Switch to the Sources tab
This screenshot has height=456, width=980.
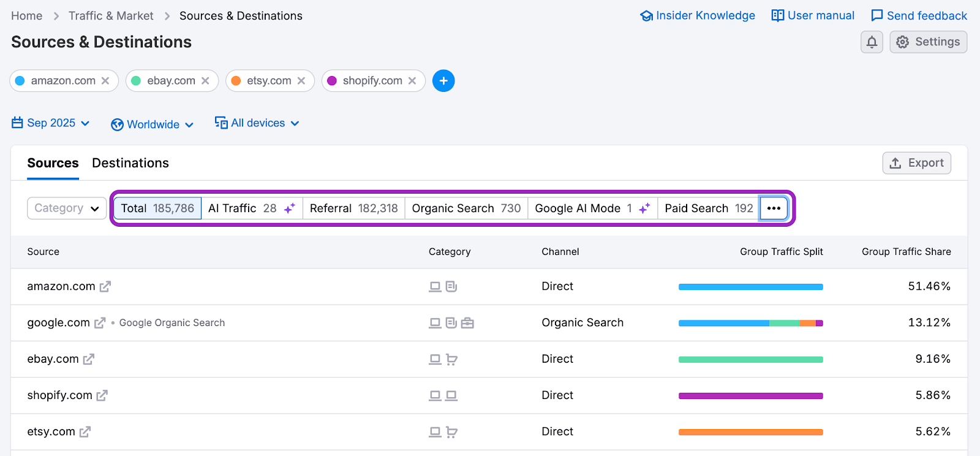(53, 163)
